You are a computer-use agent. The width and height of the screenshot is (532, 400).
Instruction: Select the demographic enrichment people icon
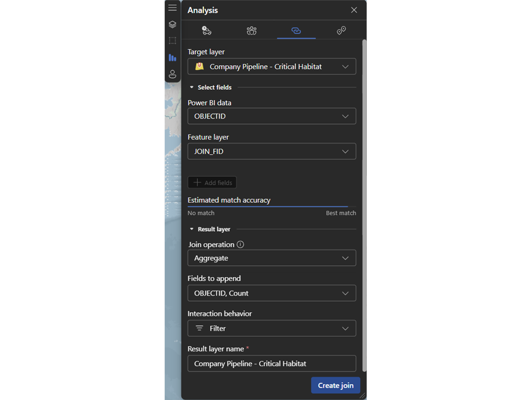coord(251,29)
